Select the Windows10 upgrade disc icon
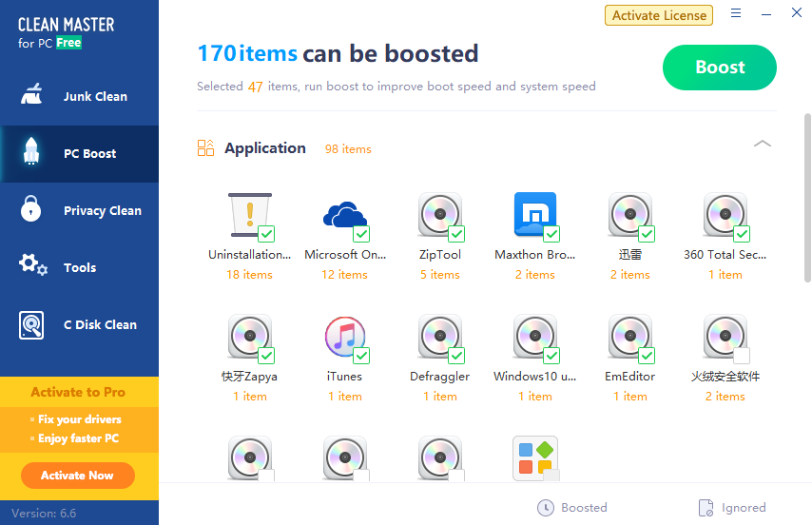Viewport: 812px width, 525px height. pos(535,336)
